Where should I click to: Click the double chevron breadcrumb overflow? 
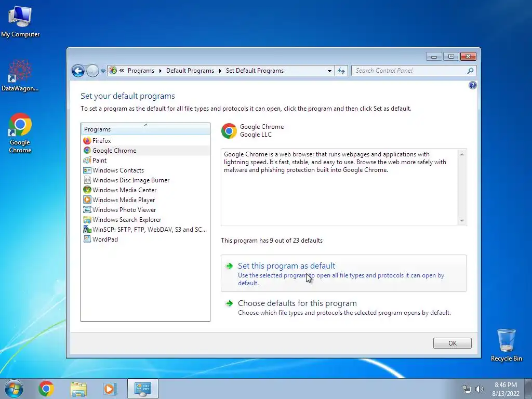(122, 71)
